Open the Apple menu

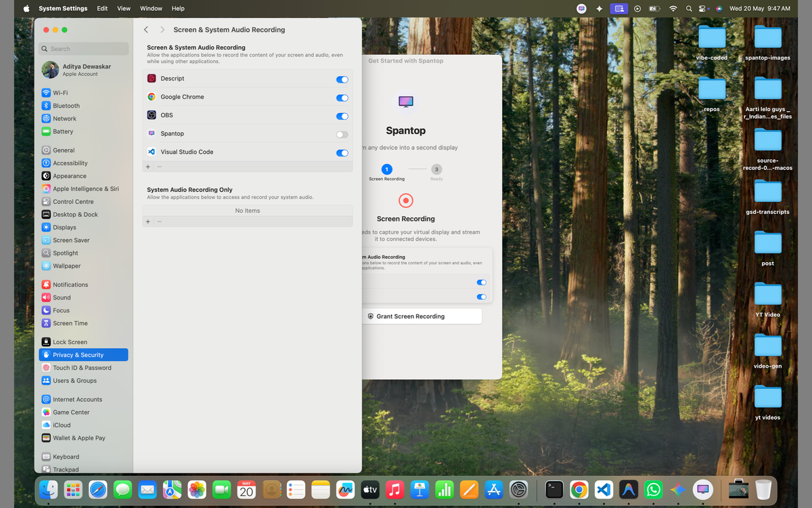pos(26,8)
